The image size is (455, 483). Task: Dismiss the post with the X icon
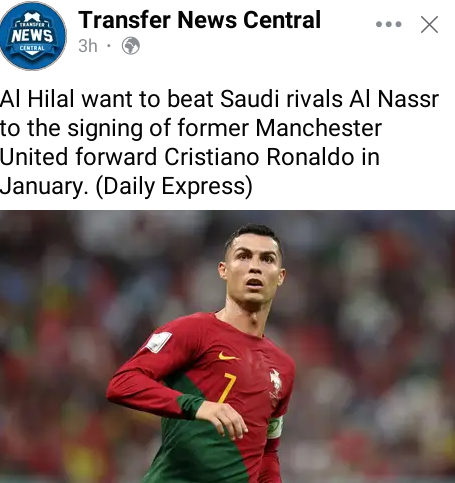pos(429,25)
